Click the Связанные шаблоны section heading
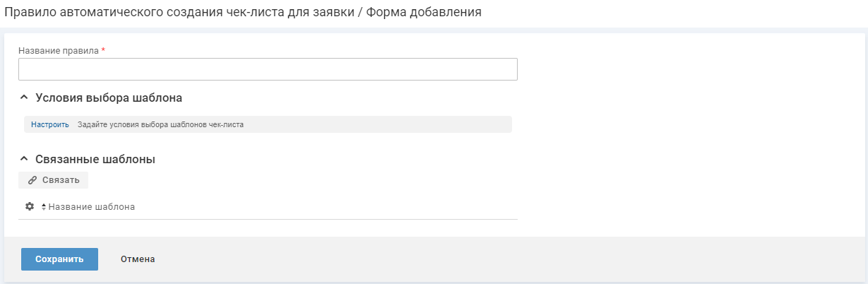The height and width of the screenshot is (284, 868). [95, 160]
